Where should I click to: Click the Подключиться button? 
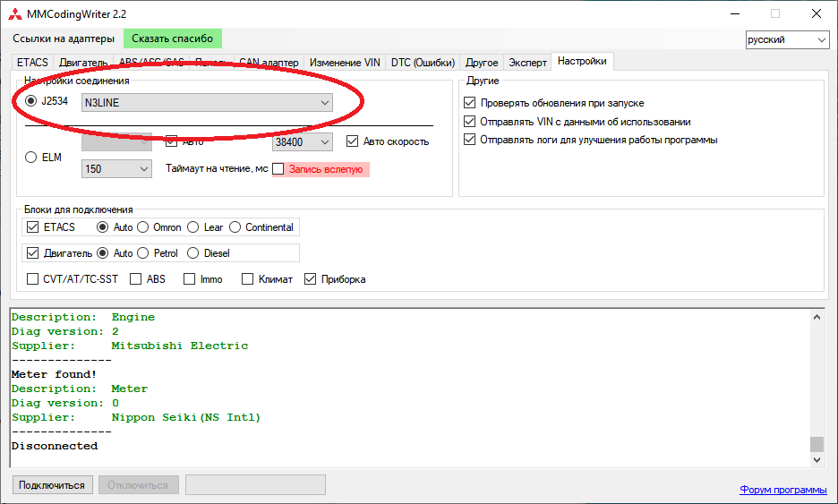[x=53, y=485]
